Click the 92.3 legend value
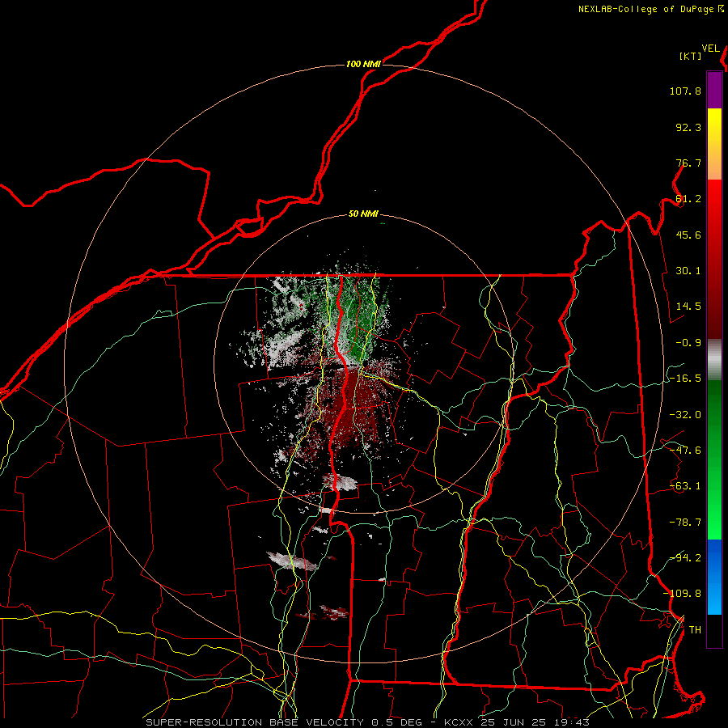The height and width of the screenshot is (728, 728). coord(688,127)
